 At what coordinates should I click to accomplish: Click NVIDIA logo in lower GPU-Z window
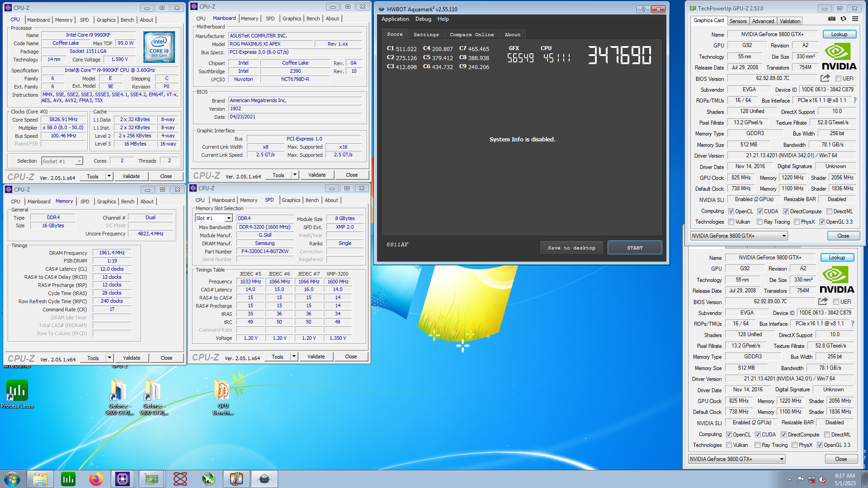(x=836, y=280)
